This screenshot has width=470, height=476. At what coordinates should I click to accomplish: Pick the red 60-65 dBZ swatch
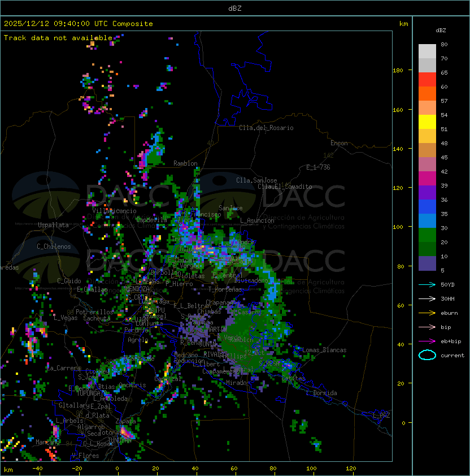coord(427,80)
